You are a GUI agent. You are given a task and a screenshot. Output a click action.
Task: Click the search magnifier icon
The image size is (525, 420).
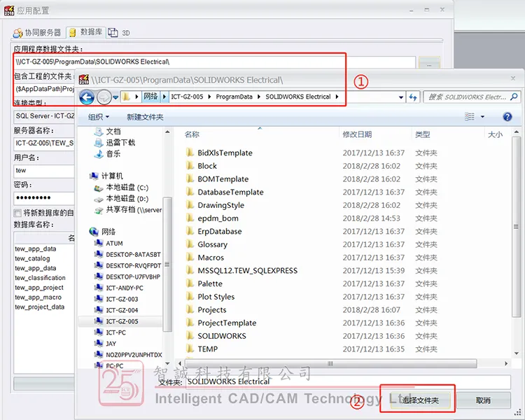tap(514, 97)
